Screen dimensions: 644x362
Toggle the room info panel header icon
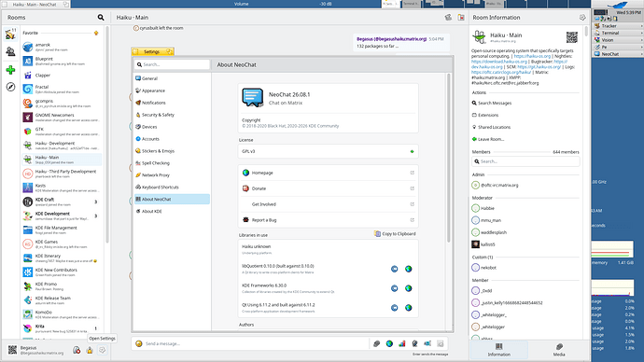coord(461,17)
